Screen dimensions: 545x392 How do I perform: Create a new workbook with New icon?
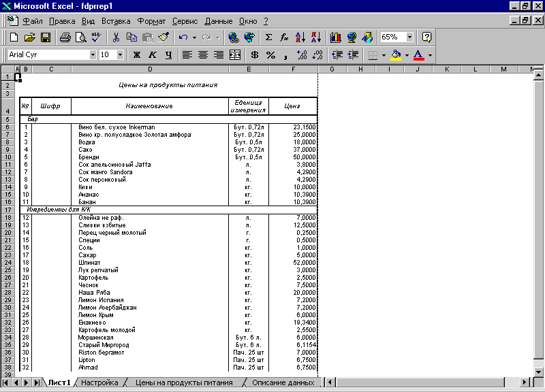click(14, 37)
